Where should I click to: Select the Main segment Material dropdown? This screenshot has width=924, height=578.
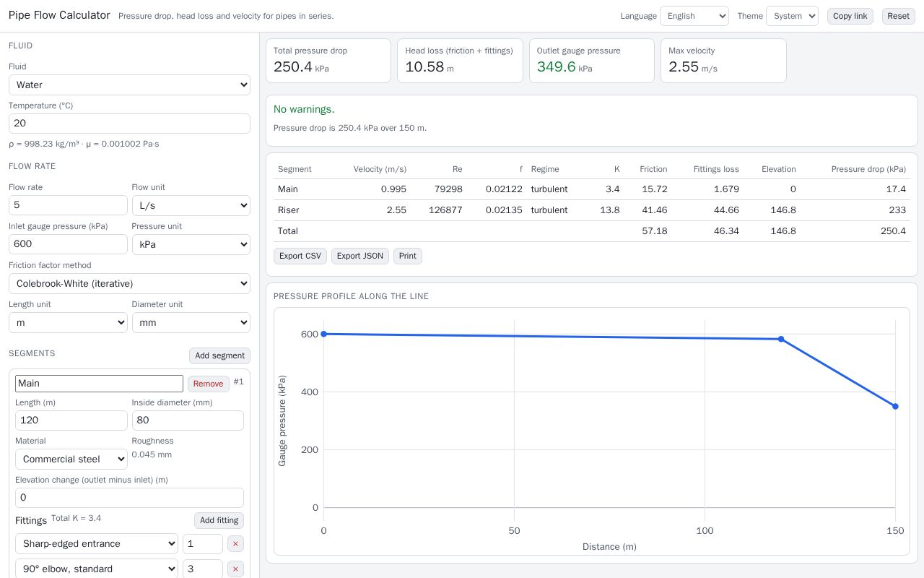(71, 459)
